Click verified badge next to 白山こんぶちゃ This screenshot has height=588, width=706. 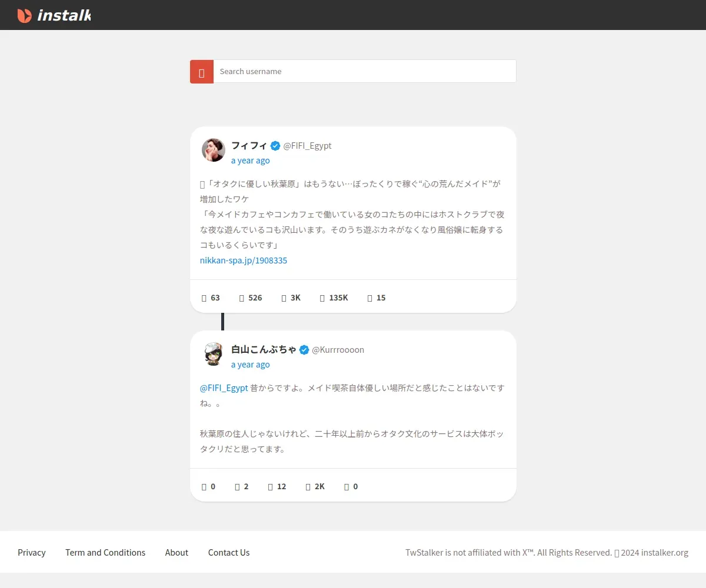pos(304,350)
